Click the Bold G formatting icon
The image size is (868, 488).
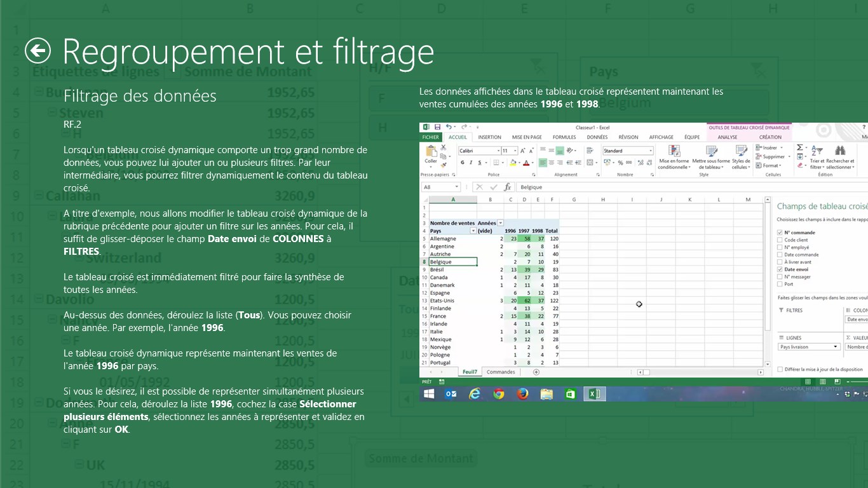(462, 163)
